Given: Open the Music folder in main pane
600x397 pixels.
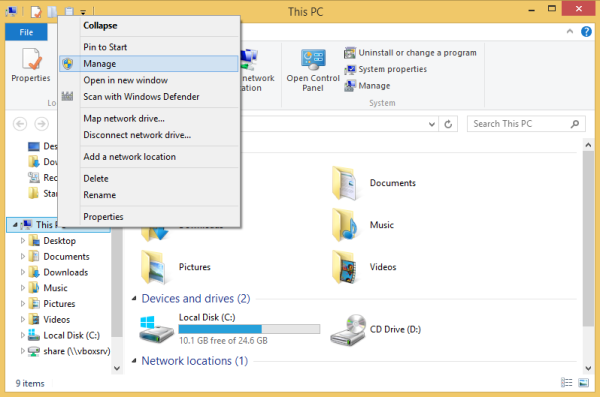Looking at the screenshot, I should click(364, 225).
